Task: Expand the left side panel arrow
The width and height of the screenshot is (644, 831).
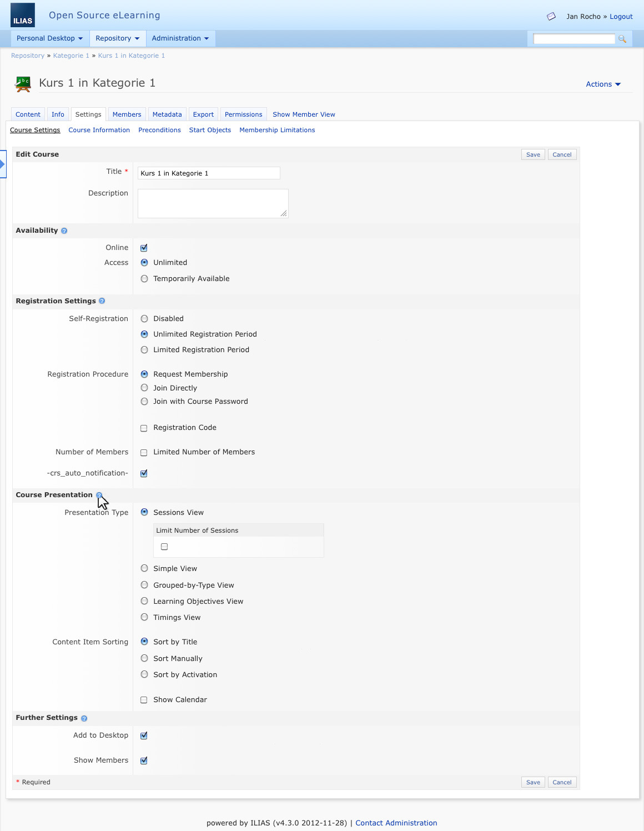Action: point(3,164)
